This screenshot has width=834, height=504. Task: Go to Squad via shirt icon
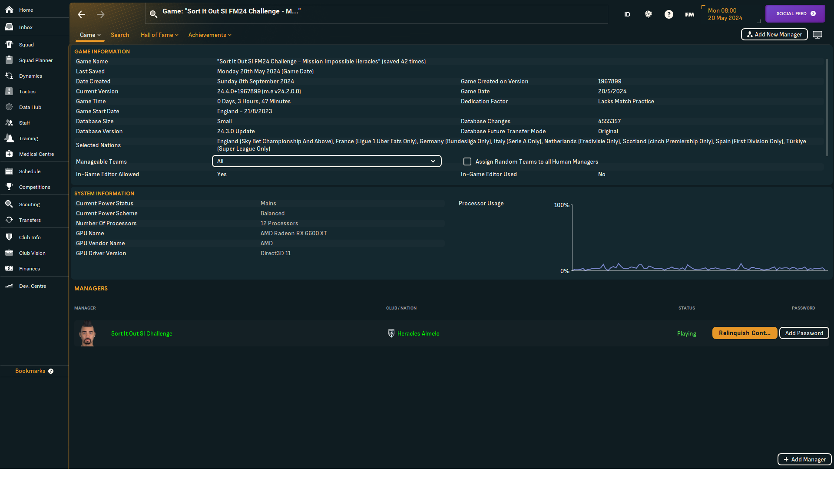(x=9, y=44)
